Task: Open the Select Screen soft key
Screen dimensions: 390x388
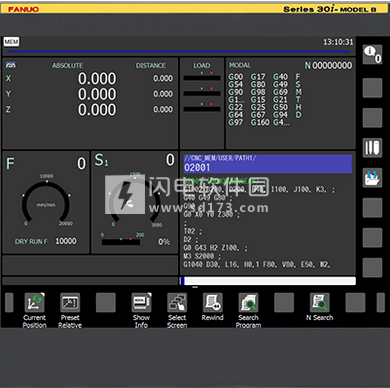Action: pos(177,303)
